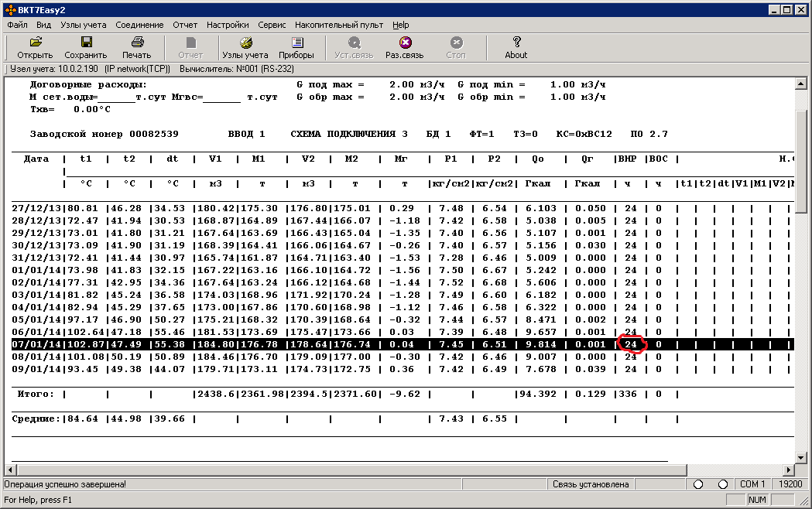Image resolution: width=812 pixels, height=509 pixels.
Task: Select the report row 05/01/14
Action: point(403,320)
